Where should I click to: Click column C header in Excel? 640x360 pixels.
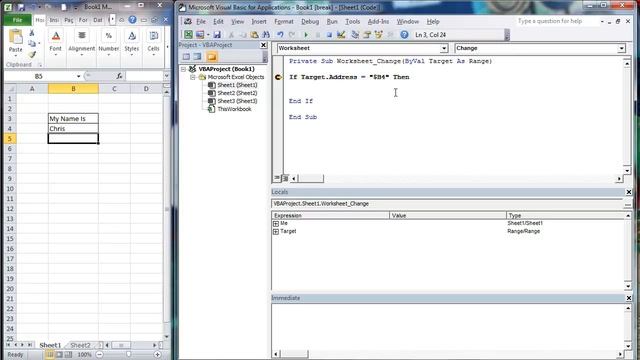[x=114, y=89]
